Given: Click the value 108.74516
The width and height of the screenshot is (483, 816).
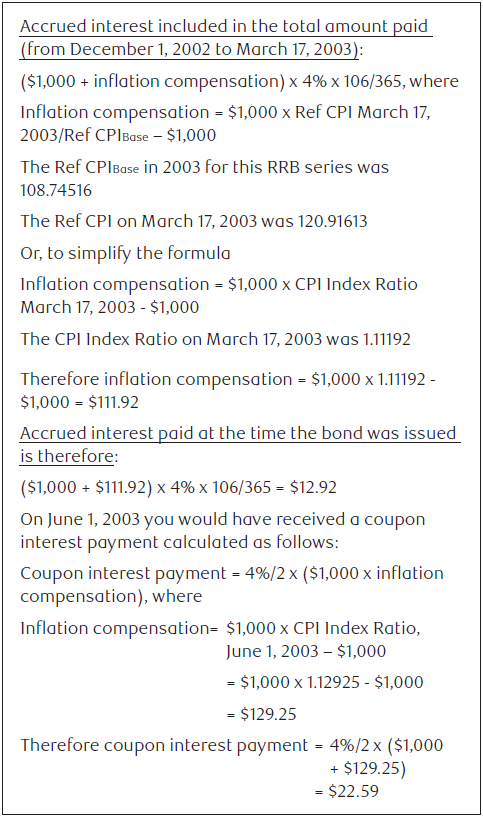Looking at the screenshot, I should (x=56, y=190).
